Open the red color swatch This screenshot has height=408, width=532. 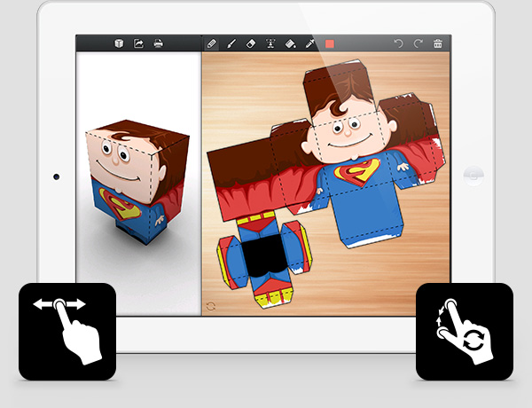pos(330,43)
